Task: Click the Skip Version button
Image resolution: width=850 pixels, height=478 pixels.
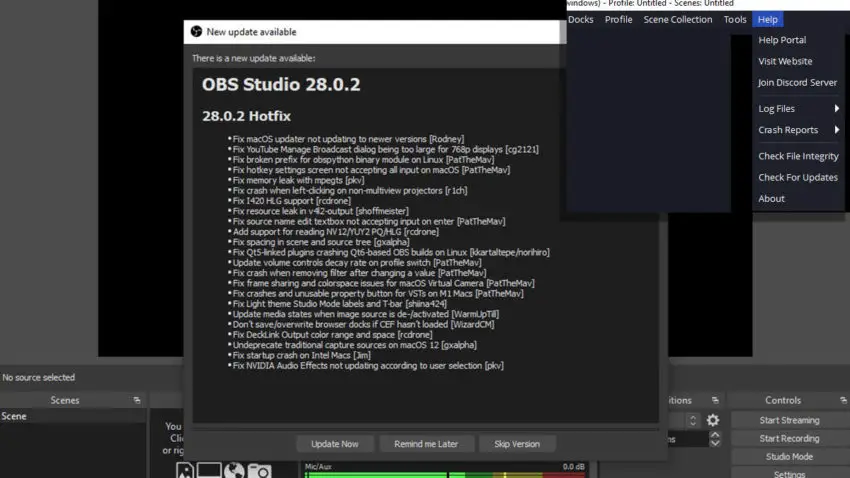Action: click(x=517, y=444)
